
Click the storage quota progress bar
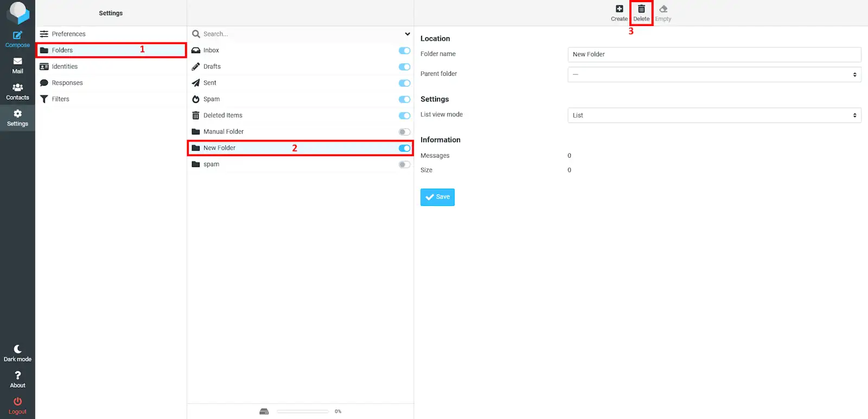coord(302,411)
